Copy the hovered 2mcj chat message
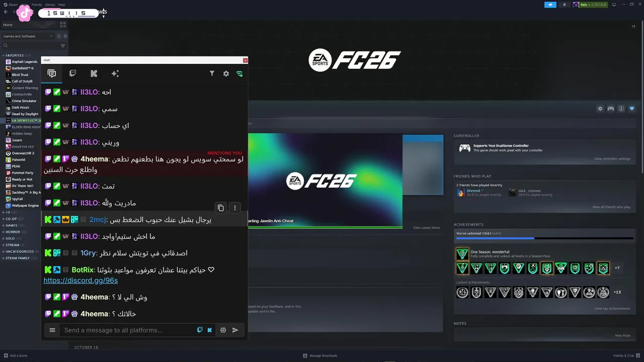644x362 pixels. tap(220, 208)
